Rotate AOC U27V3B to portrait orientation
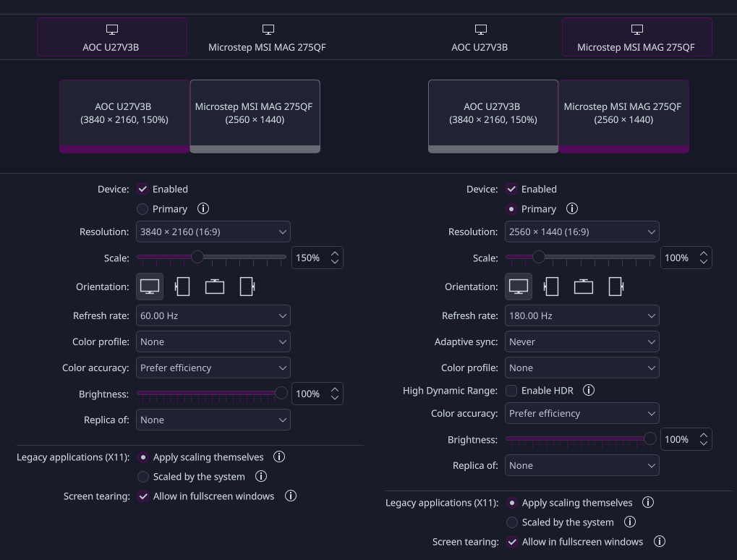 182,286
